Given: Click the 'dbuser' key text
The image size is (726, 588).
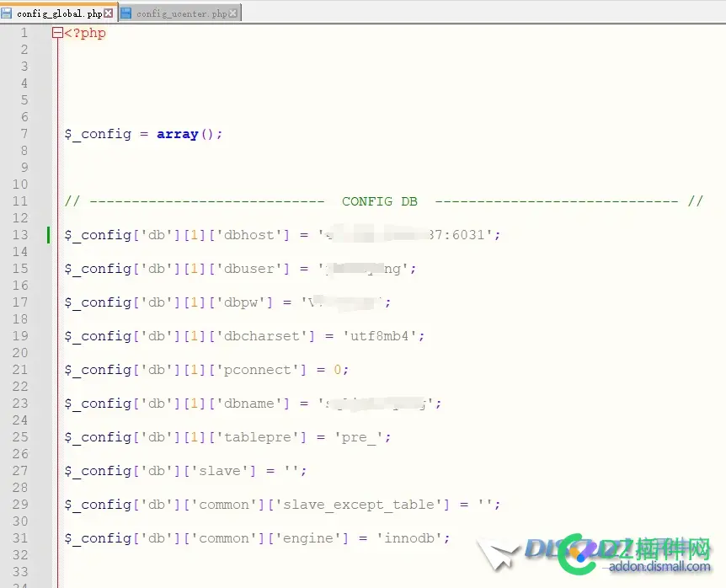Looking at the screenshot, I should (x=251, y=269).
